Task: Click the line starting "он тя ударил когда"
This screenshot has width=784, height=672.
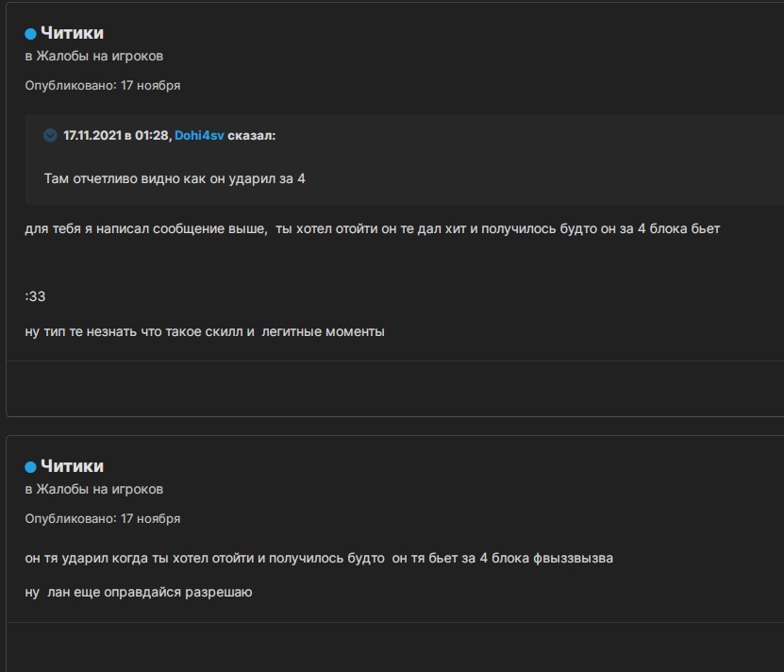Action: 319,558
